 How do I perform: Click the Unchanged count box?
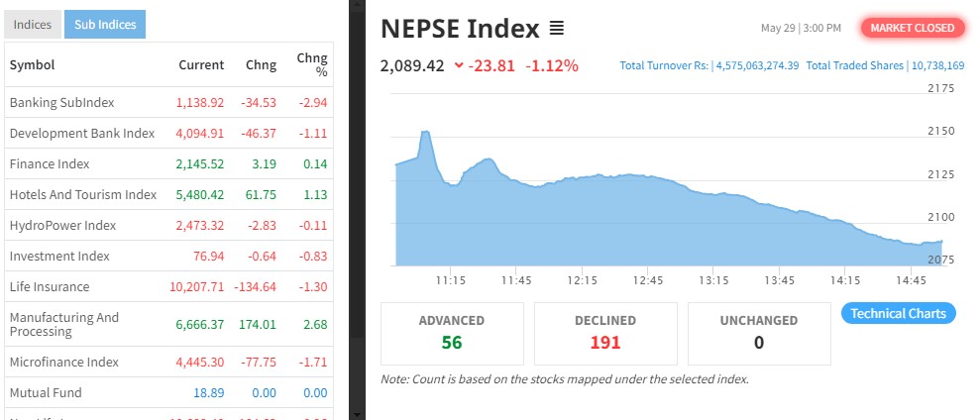coord(760,333)
